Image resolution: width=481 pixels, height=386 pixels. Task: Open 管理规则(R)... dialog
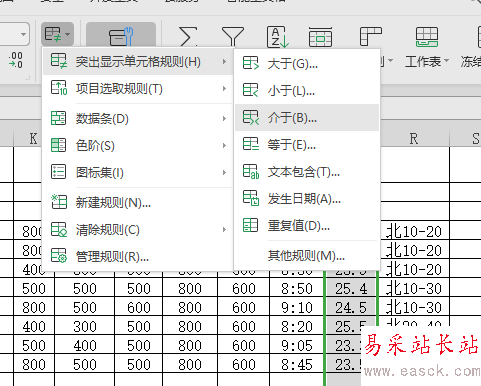[138, 256]
